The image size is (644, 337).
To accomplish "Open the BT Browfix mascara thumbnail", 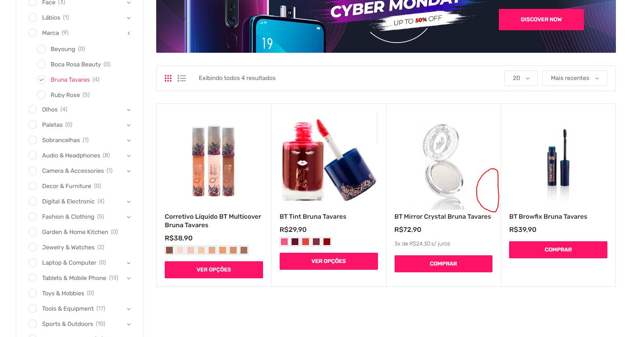I will click(558, 161).
